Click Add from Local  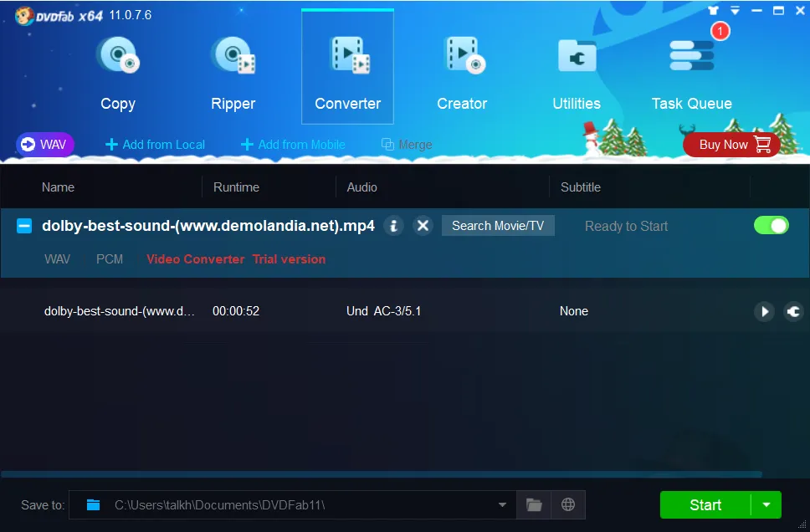(x=155, y=145)
